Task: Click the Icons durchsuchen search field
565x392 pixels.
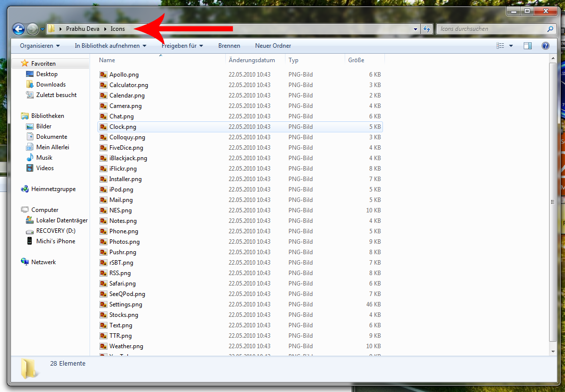Action: pos(491,29)
